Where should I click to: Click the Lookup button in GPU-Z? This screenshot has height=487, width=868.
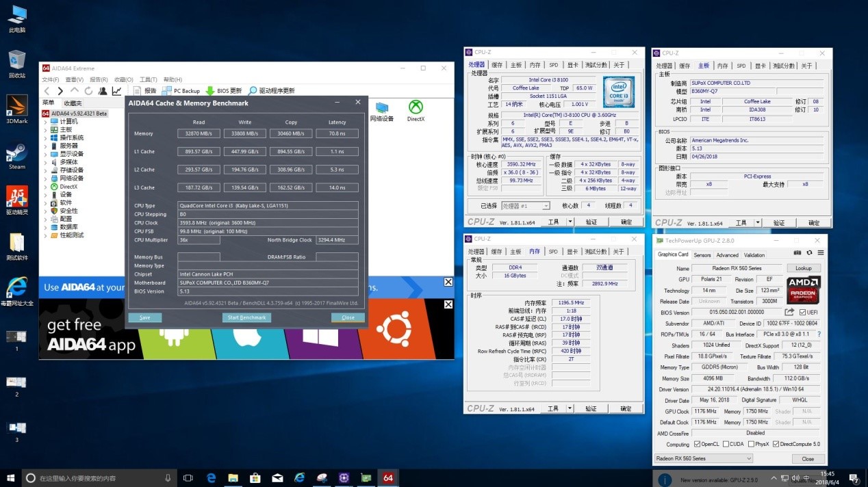pyautogui.click(x=804, y=267)
